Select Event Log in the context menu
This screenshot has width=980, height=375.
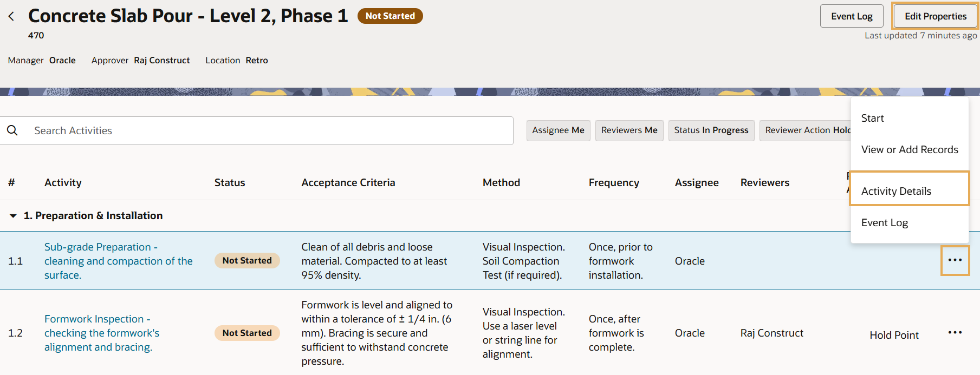coord(884,223)
